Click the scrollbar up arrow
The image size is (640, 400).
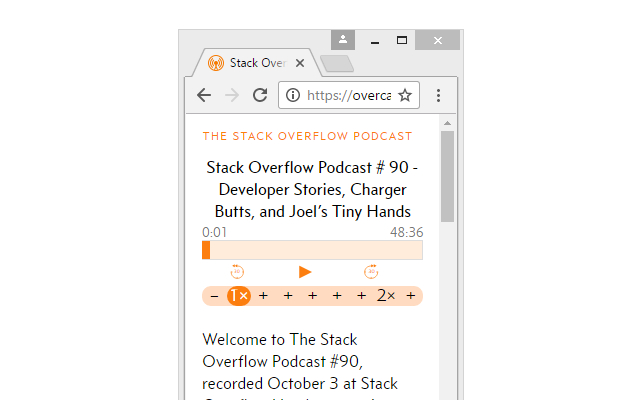coord(447,123)
